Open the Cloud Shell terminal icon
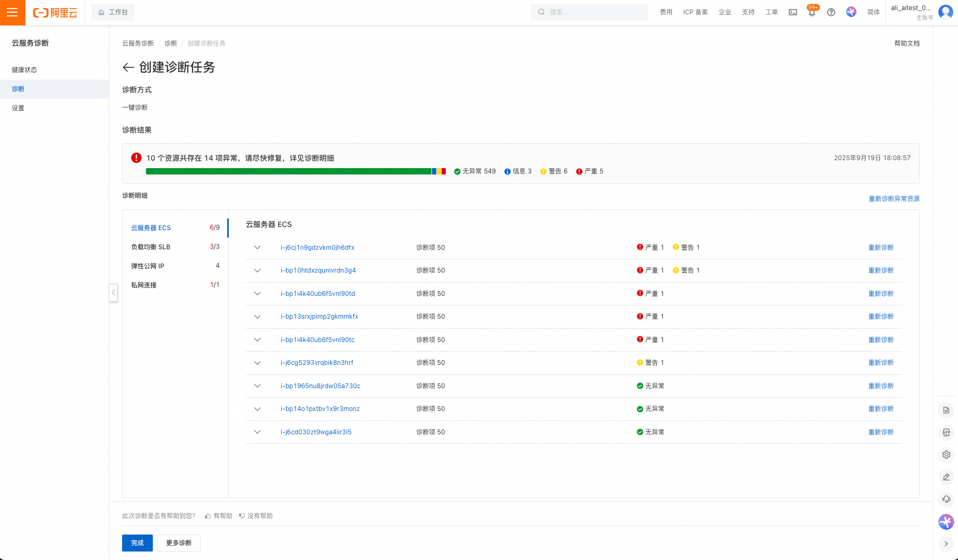This screenshot has width=958, height=560. 793,12
